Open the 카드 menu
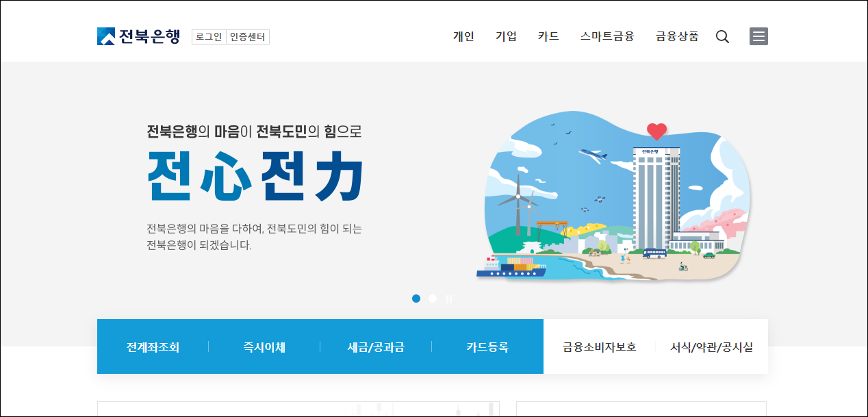This screenshot has width=868, height=417. point(548,36)
